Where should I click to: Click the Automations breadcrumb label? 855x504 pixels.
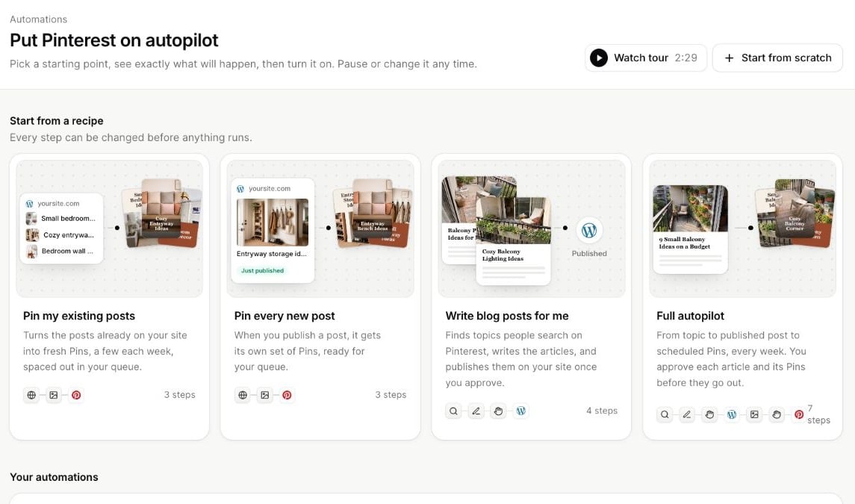(39, 19)
